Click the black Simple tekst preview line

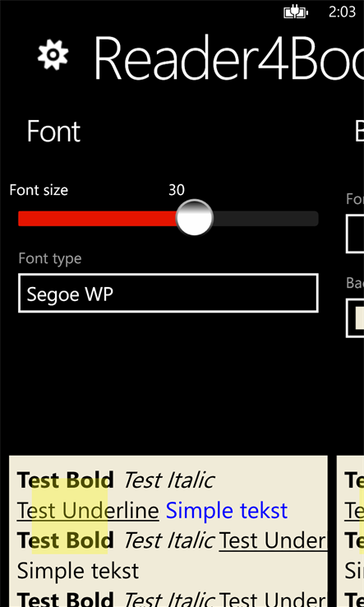click(x=78, y=571)
